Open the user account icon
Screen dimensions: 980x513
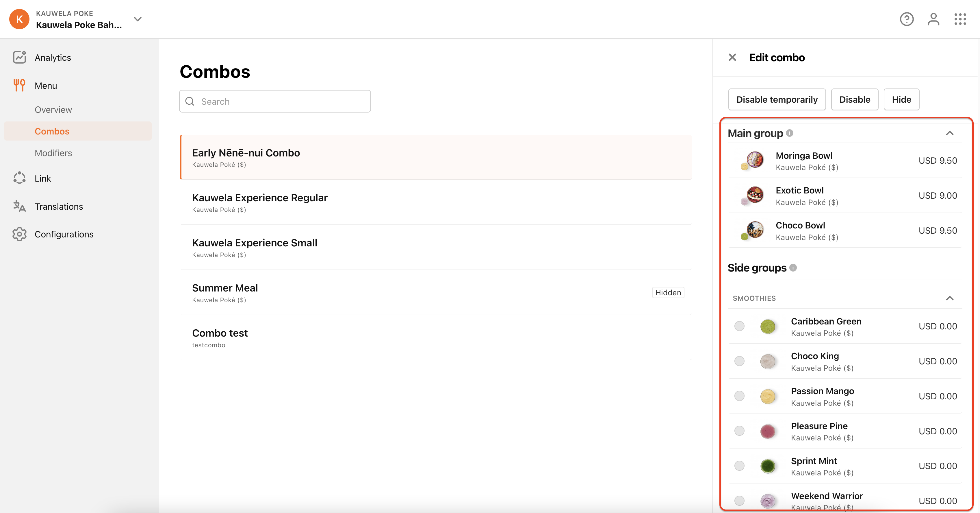click(x=933, y=19)
